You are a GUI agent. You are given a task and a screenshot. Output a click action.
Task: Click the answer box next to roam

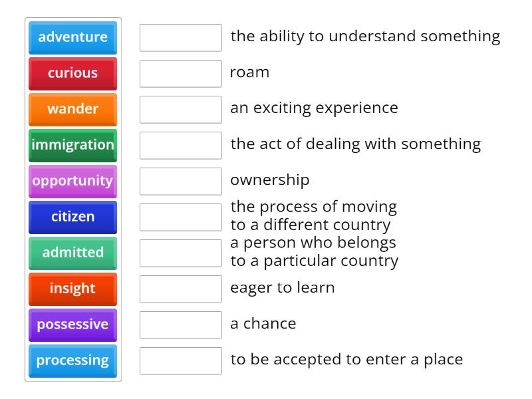tap(181, 73)
